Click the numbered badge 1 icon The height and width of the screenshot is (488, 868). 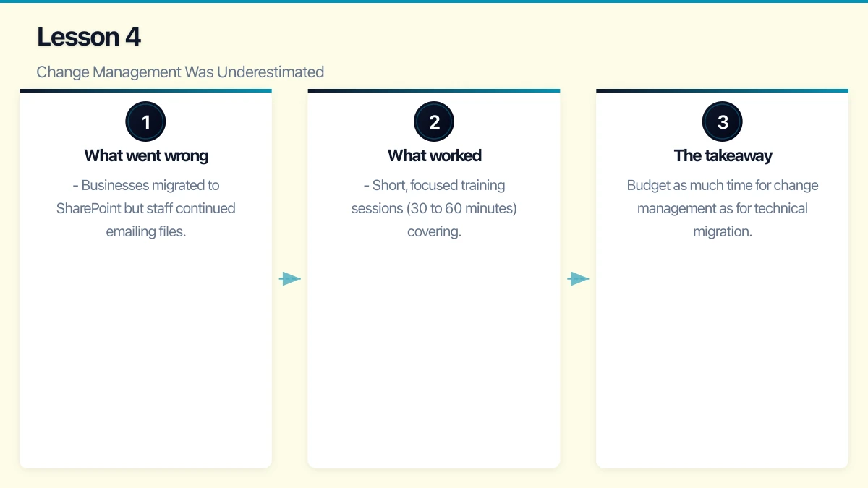click(x=145, y=121)
